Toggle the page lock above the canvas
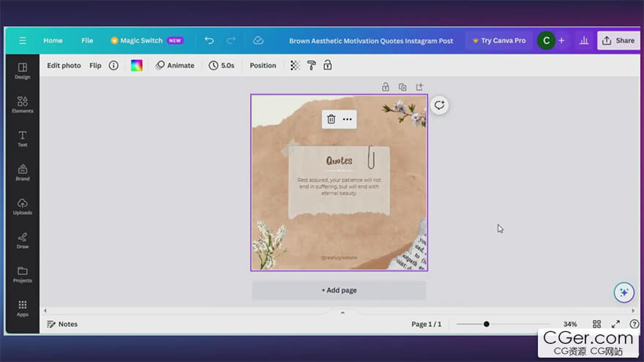644x362 pixels. 386,87
